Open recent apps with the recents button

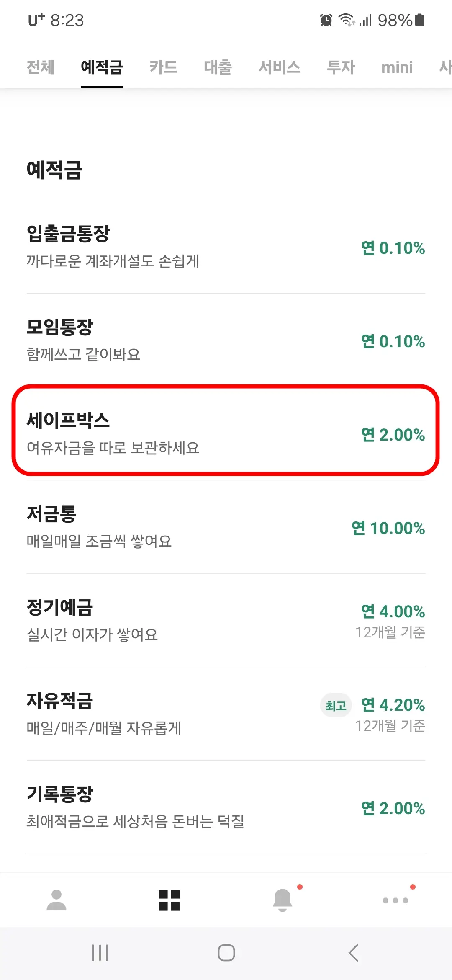point(100,952)
